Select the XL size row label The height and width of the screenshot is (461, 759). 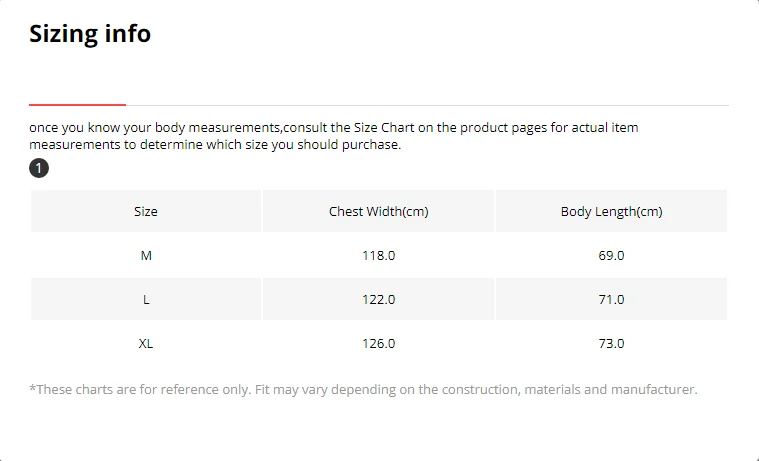point(146,343)
